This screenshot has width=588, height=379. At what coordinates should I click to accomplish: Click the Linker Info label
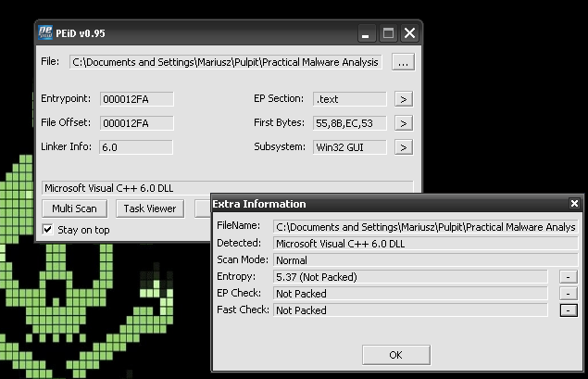pyautogui.click(x=66, y=146)
